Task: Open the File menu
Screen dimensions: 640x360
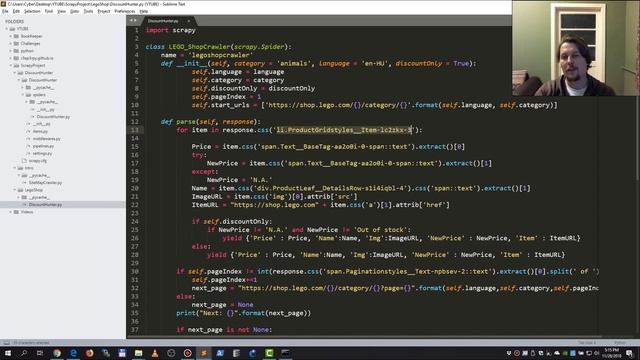Action: coord(5,11)
